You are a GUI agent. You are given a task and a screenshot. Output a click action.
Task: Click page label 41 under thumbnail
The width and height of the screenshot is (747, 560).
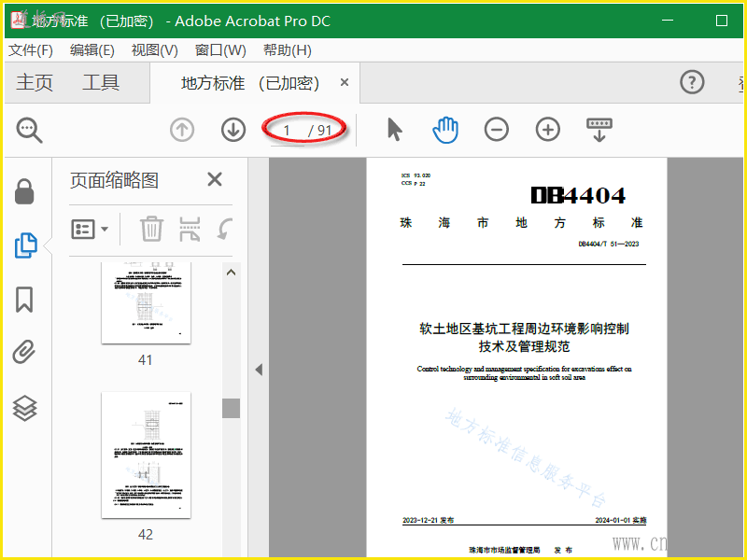[x=146, y=360]
